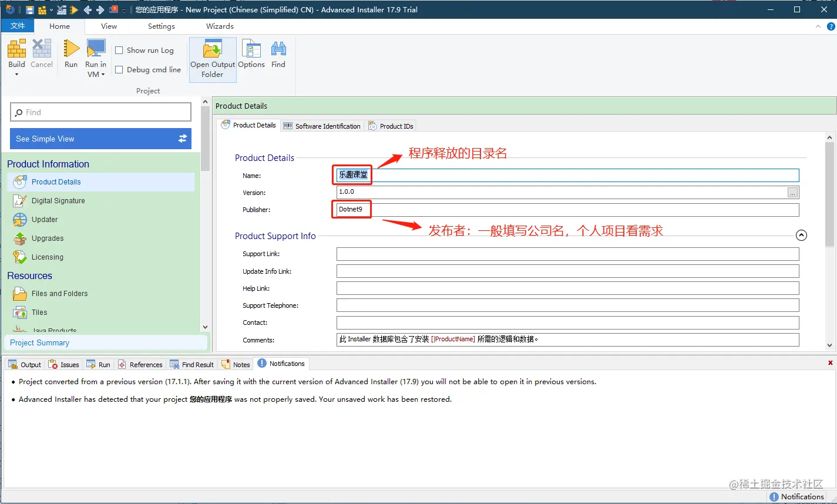Click the Project Summary link
This screenshot has height=504, width=837.
pyautogui.click(x=39, y=342)
